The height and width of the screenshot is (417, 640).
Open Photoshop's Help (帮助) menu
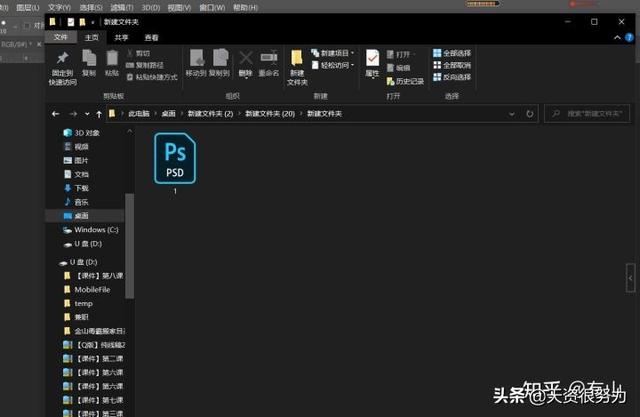coord(245,7)
